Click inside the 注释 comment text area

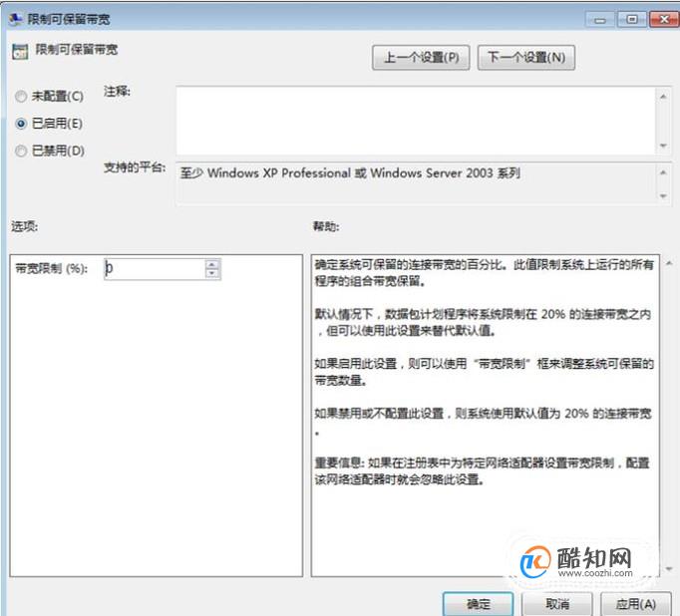416,121
